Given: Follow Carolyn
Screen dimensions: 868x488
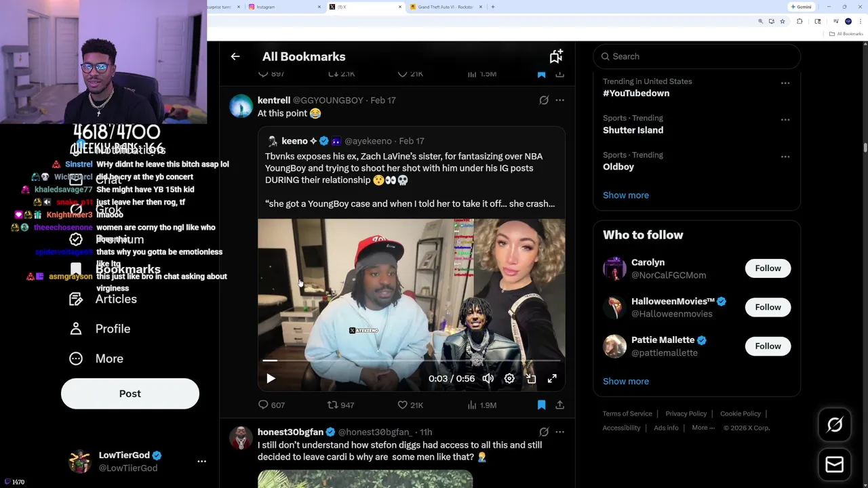Looking at the screenshot, I should point(768,268).
